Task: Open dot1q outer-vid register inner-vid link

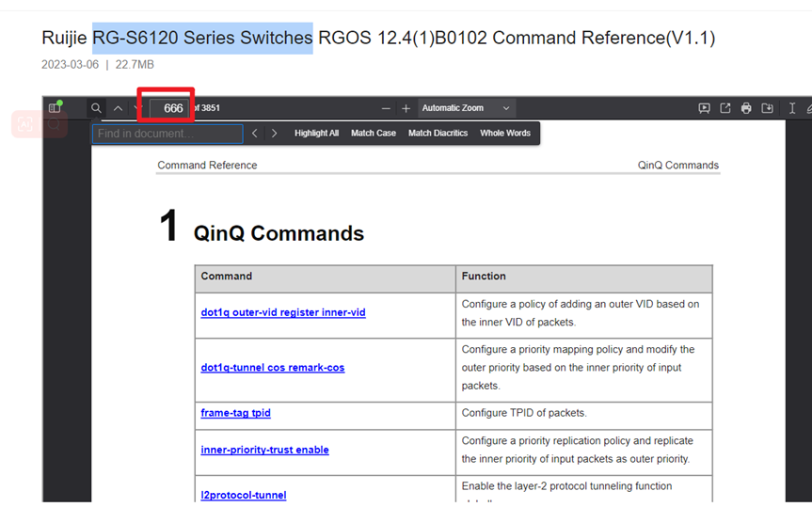Action: pos(283,312)
